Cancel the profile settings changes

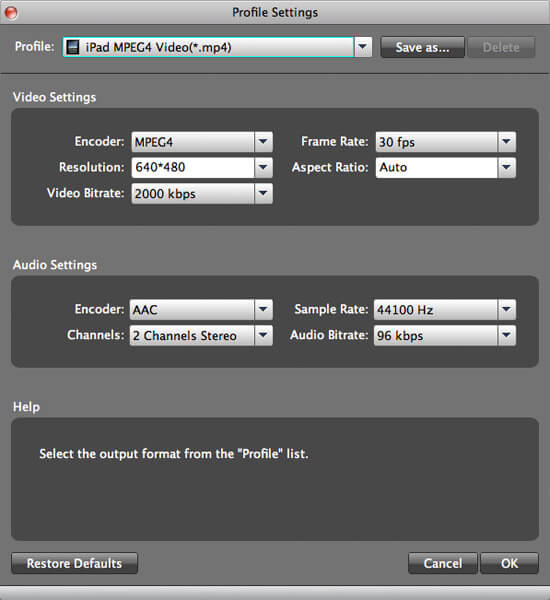coord(443,563)
